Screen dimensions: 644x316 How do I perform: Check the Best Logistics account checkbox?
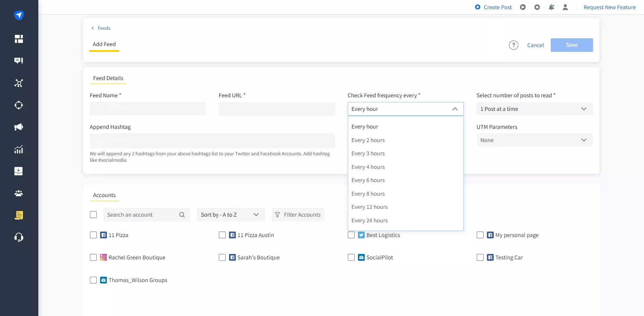tap(351, 235)
